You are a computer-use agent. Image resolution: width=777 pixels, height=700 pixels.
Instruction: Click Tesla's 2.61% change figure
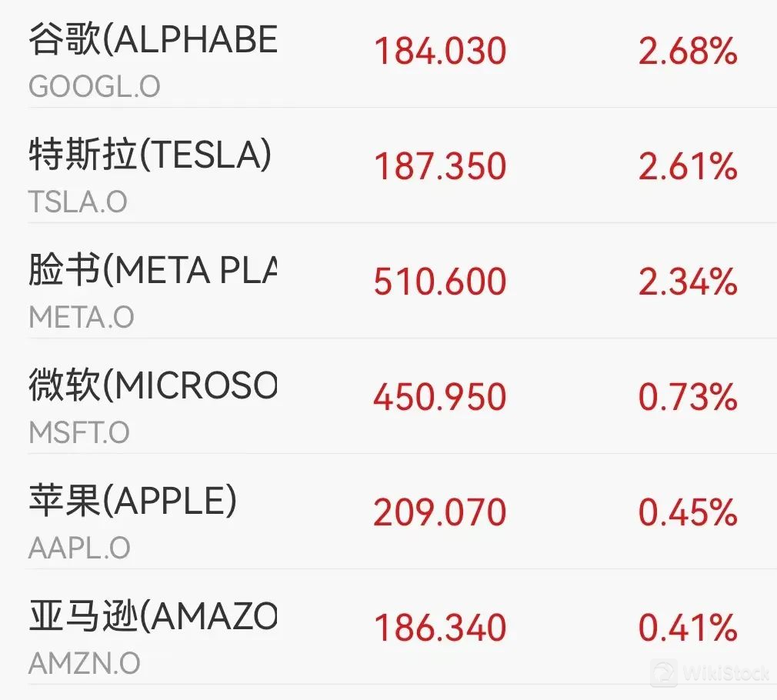688,167
